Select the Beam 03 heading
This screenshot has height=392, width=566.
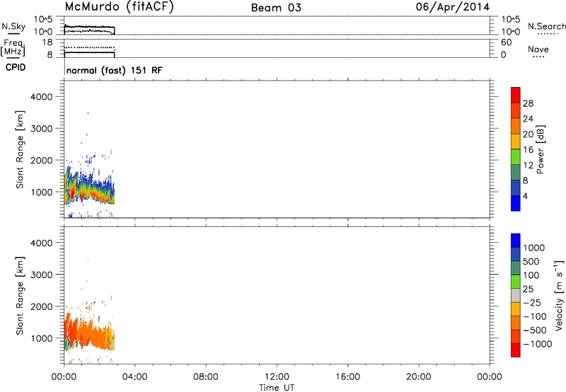click(x=276, y=8)
